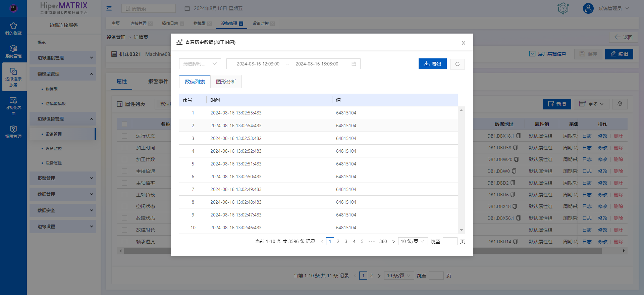Viewport: 644px width, 295px height.
Task: Open the 主页 top tab
Action: click(x=116, y=23)
